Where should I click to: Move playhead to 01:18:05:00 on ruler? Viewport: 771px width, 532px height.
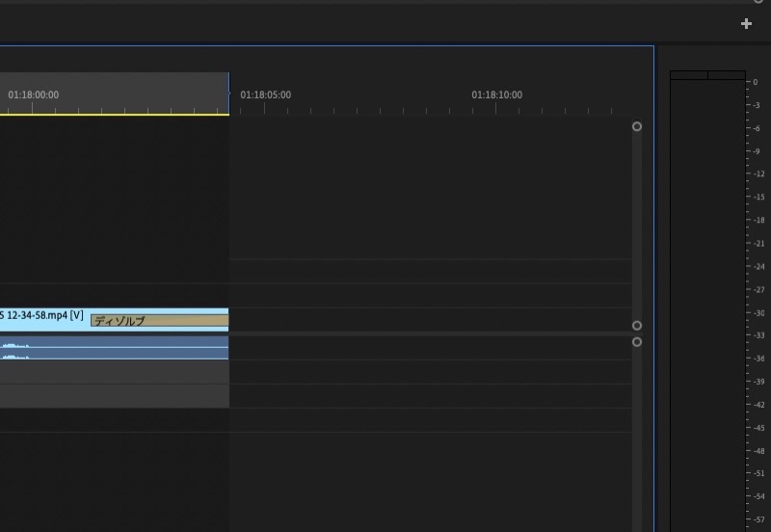[x=266, y=94]
